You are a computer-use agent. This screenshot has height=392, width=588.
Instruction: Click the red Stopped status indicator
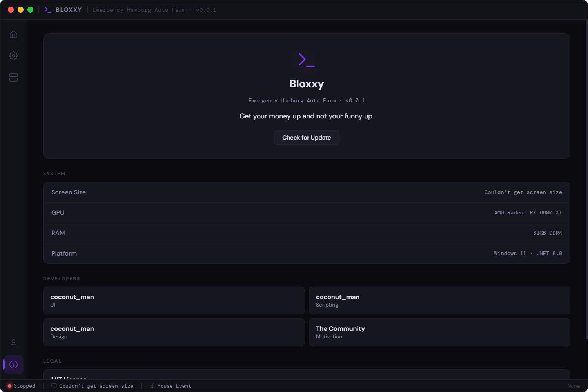tap(10, 386)
